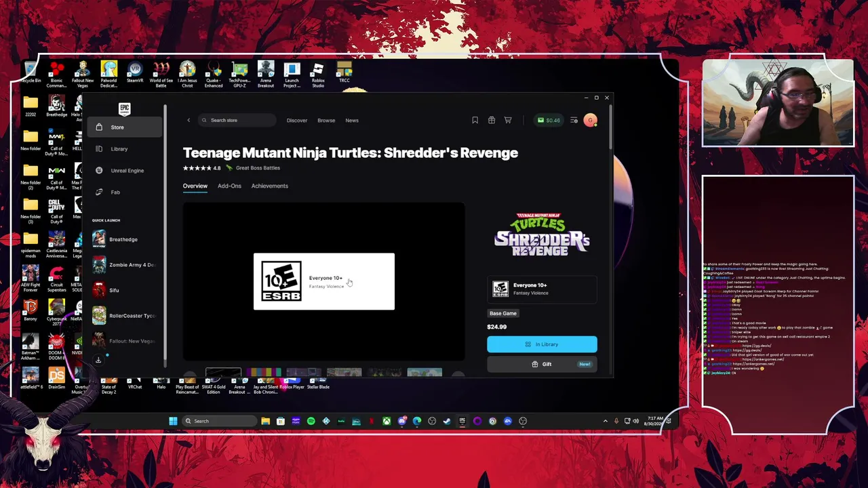Click the ESRB Everyone 10+ rating card in the media viewer
Image resolution: width=868 pixels, height=488 pixels.
pos(324,281)
